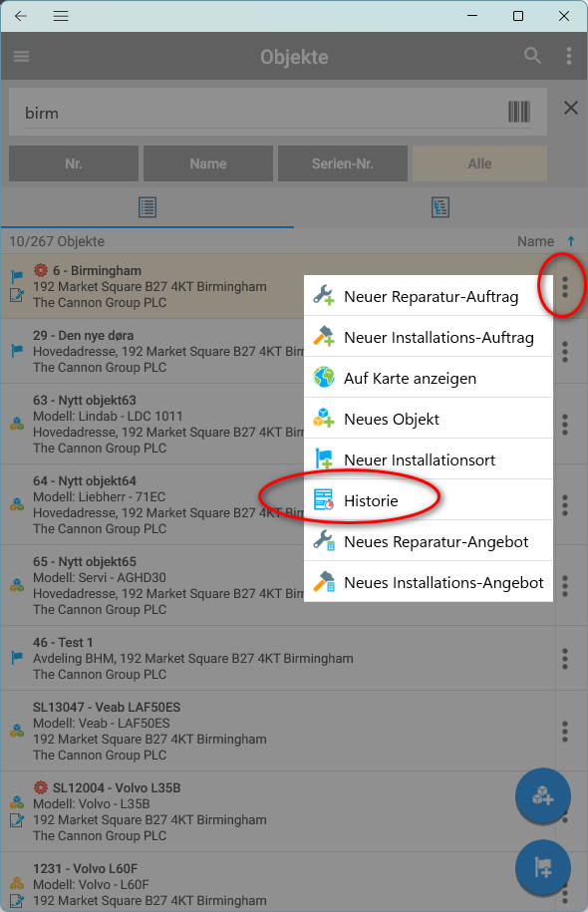Click the cubes icon on 65 - Nytt objekt65

click(x=17, y=585)
